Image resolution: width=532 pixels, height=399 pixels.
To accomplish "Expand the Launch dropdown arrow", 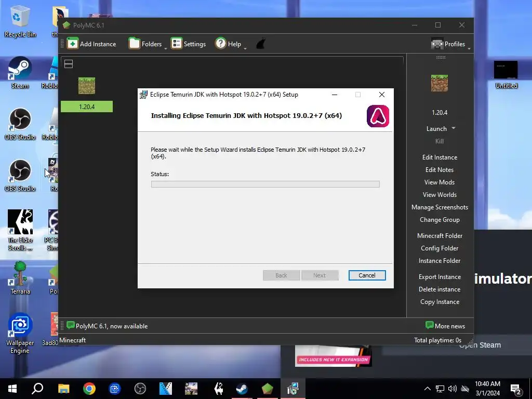I will point(454,128).
